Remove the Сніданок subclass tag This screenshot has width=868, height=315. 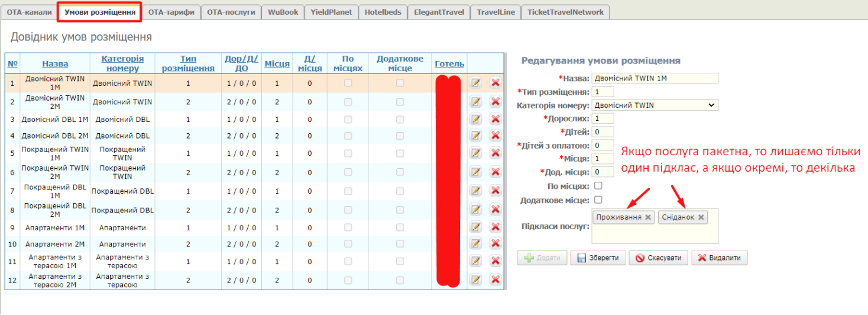click(x=701, y=217)
